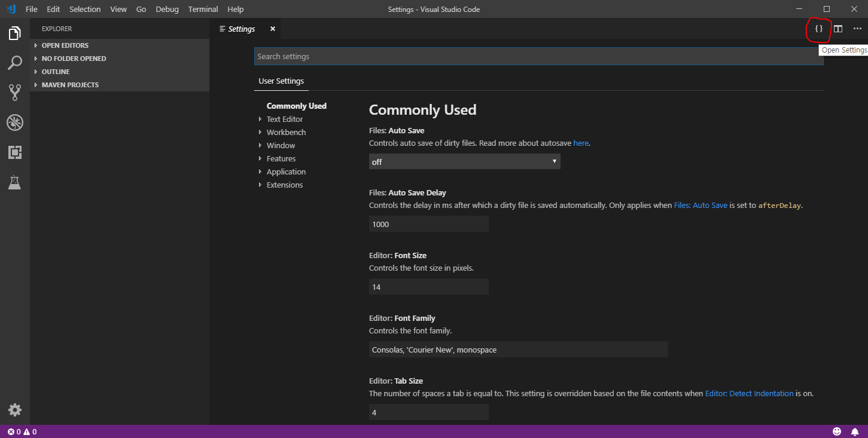Show errors and warnings in status bar
The height and width of the screenshot is (438, 868).
tap(22, 431)
